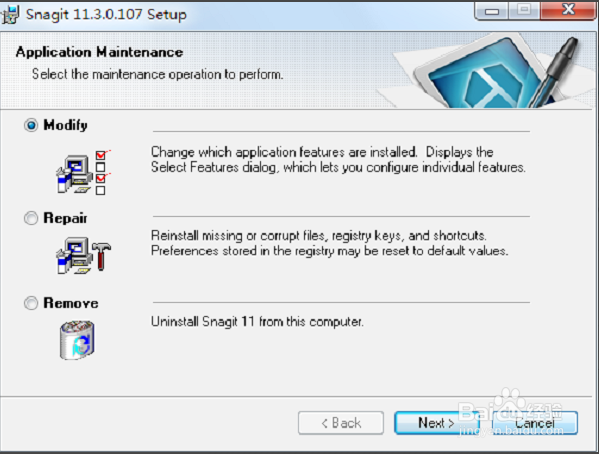Click the Repair hammer icon
Viewport: 599px width, 454px height.
pyautogui.click(x=83, y=255)
